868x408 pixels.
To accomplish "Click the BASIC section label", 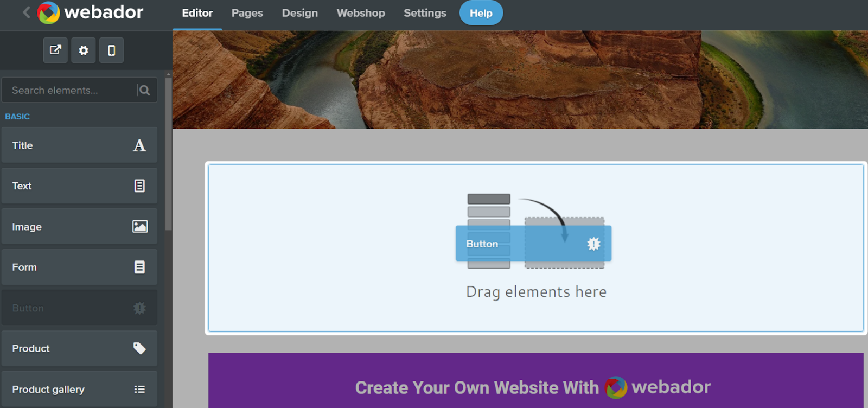I will coord(17,116).
